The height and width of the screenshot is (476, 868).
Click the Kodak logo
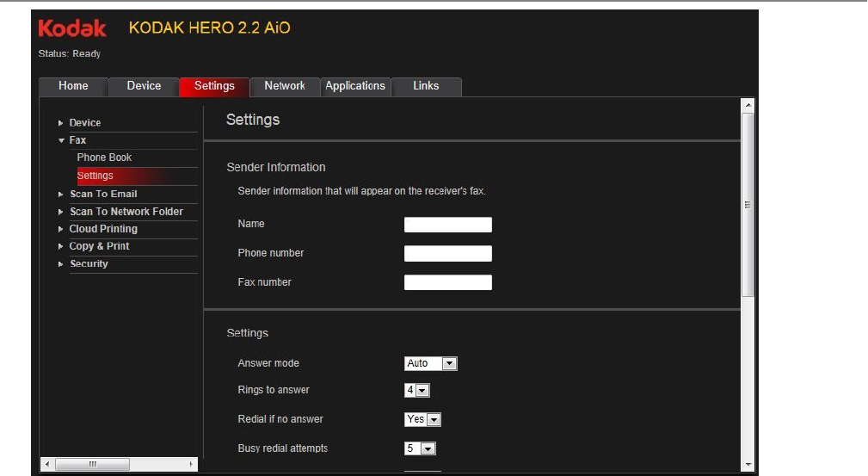tap(72, 28)
